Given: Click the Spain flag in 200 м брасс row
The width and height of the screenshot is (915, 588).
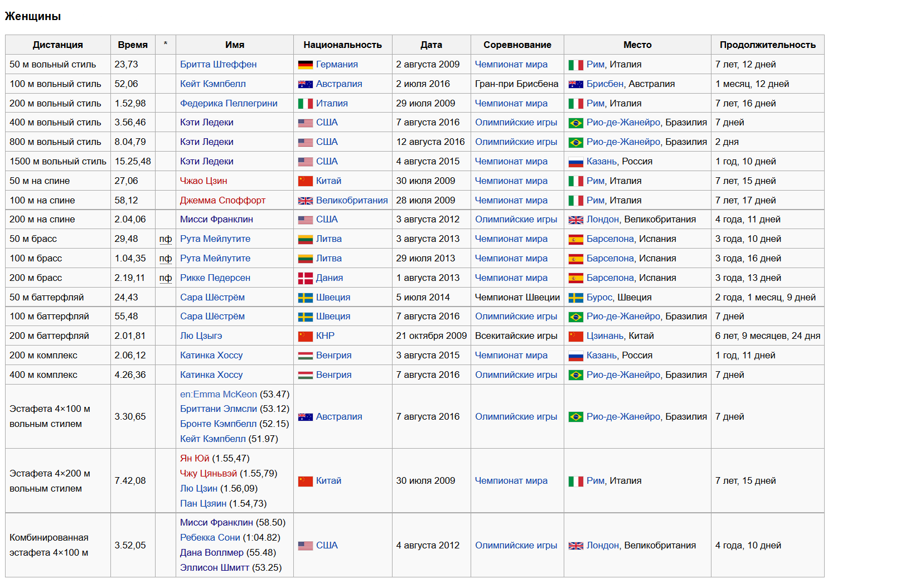Looking at the screenshot, I should [x=575, y=278].
